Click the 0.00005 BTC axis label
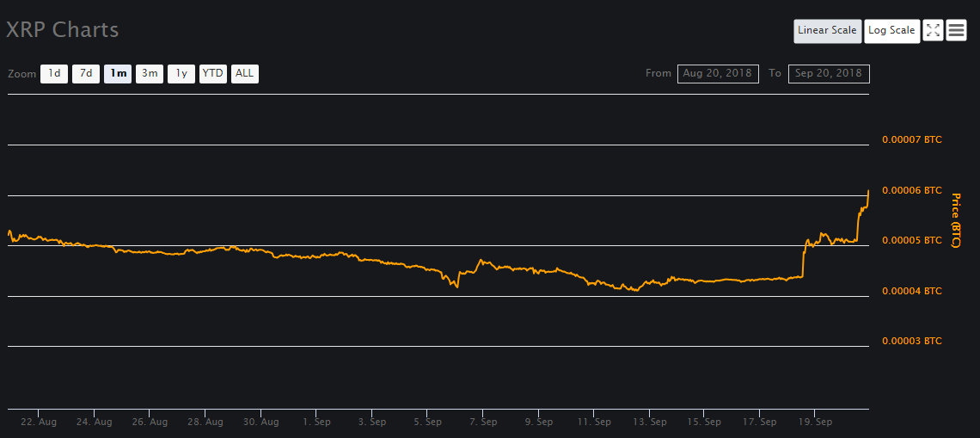The image size is (980, 438). (912, 240)
